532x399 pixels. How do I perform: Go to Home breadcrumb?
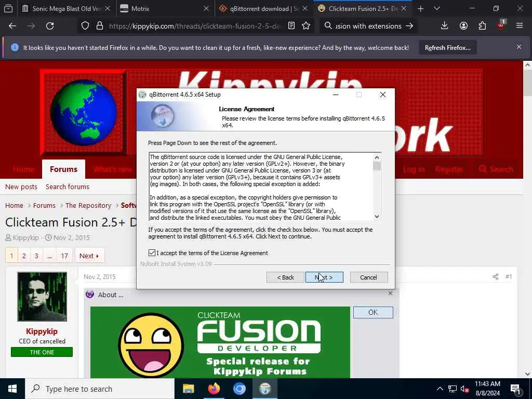pyautogui.click(x=14, y=205)
